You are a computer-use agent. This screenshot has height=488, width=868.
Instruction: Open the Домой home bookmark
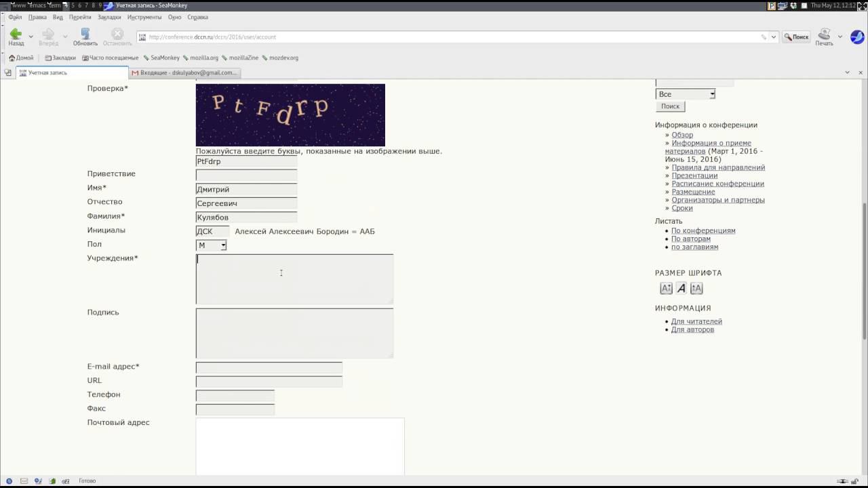click(21, 58)
